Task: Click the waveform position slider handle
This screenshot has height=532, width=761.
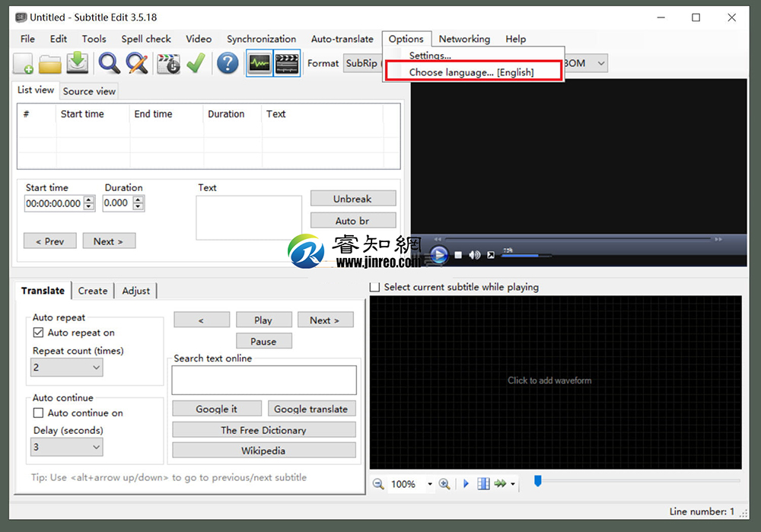Action: pos(537,480)
